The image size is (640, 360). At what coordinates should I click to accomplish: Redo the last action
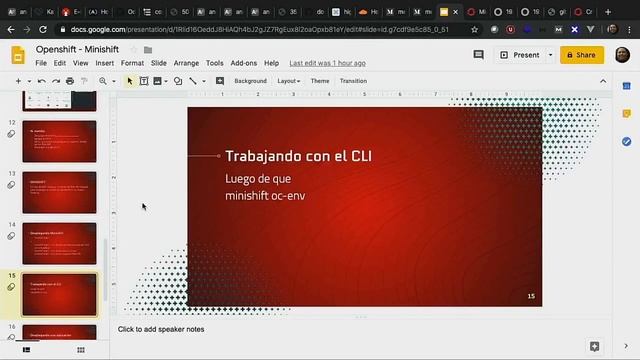tap(56, 81)
